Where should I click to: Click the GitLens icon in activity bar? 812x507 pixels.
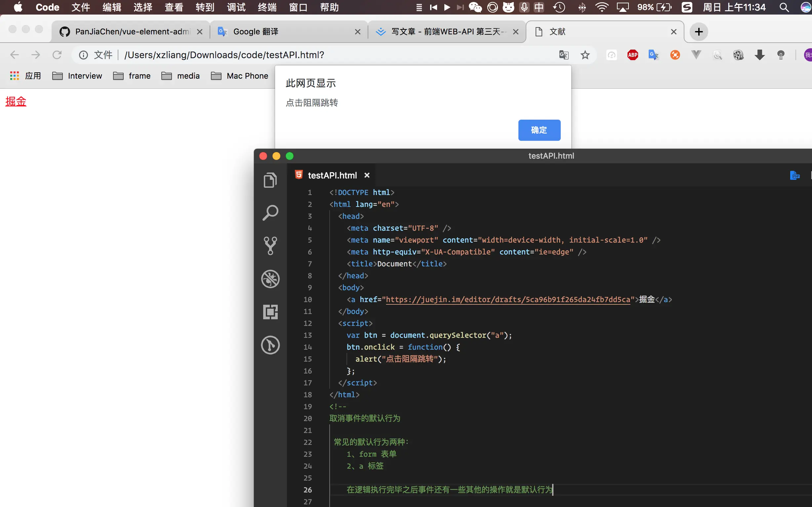270,345
